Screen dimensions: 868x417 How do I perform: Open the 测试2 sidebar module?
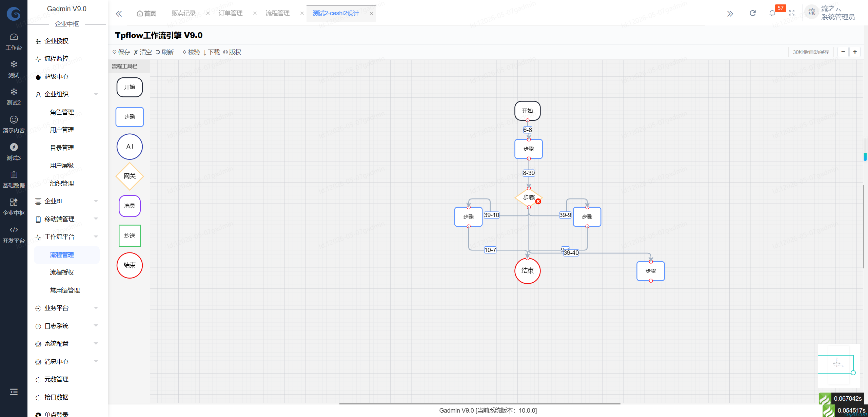click(14, 97)
